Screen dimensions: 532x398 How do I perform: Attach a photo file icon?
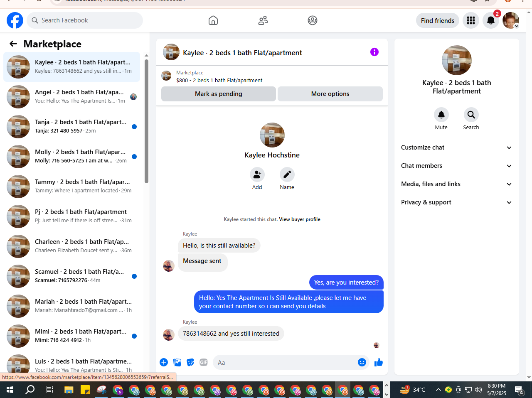tap(177, 362)
